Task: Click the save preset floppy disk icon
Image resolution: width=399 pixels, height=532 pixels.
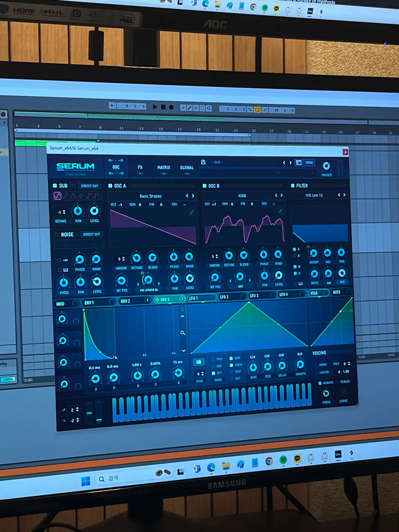Action: (203, 162)
